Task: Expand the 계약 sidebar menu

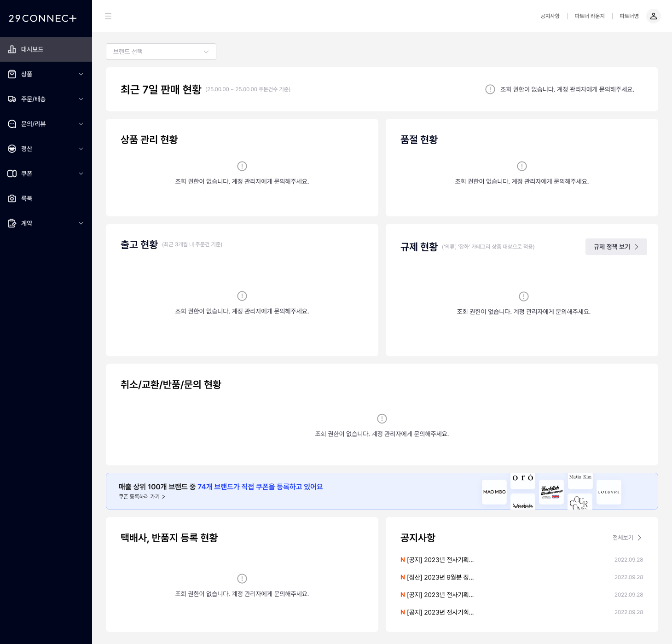Action: coord(46,223)
